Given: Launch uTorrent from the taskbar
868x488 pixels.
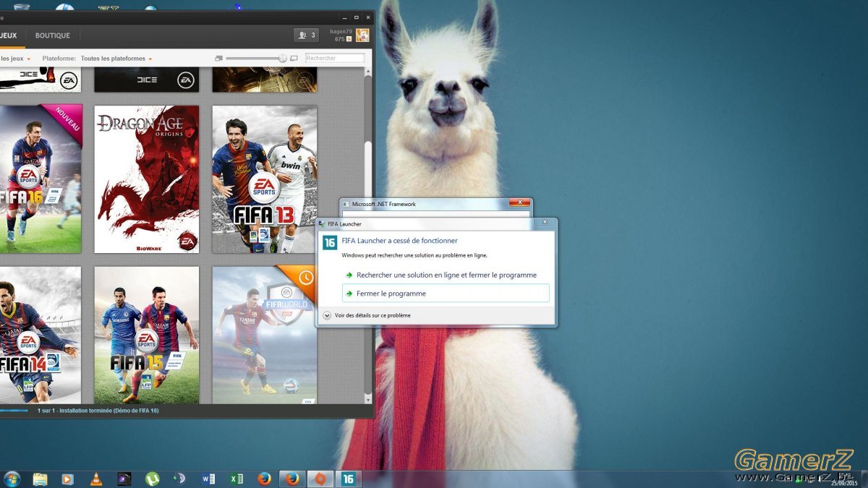Looking at the screenshot, I should pos(152,479).
